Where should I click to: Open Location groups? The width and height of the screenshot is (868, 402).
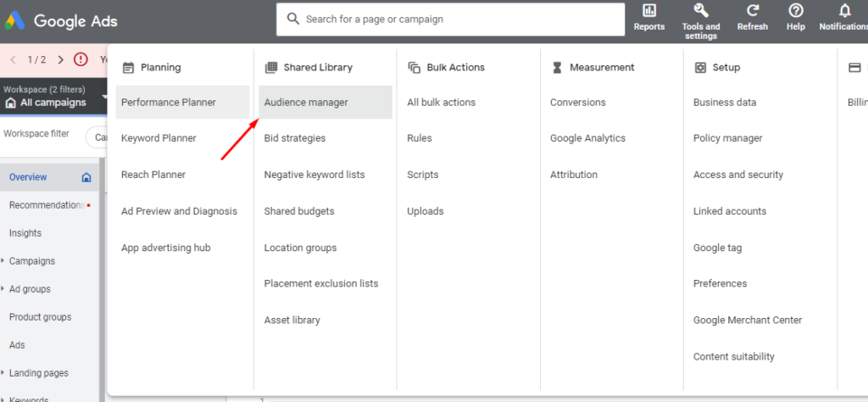(301, 248)
